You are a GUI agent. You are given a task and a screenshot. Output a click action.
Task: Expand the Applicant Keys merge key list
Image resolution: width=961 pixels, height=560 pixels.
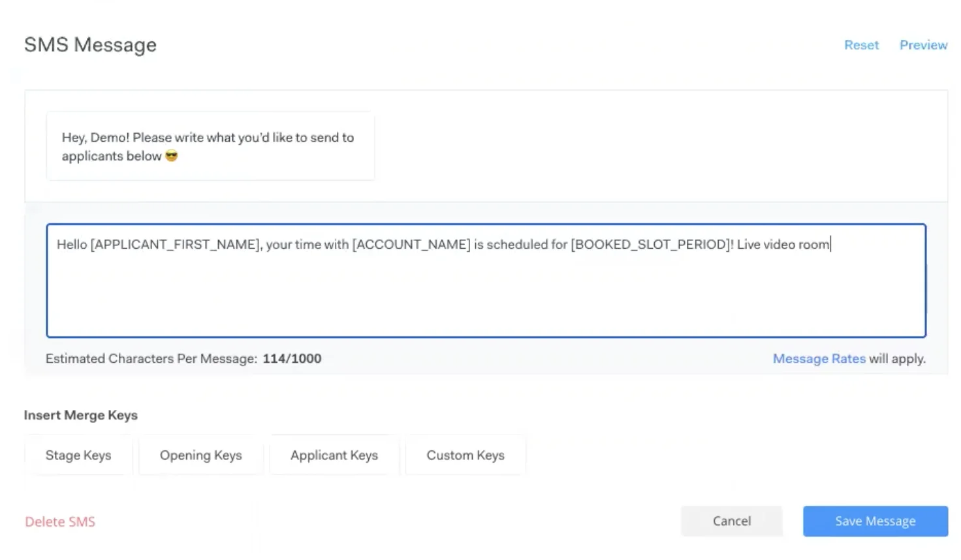[x=334, y=456]
